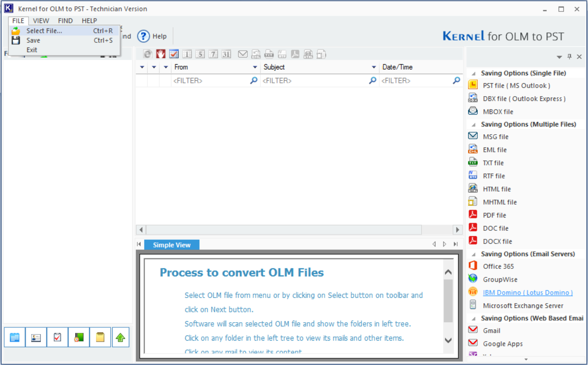Click the PDF toolbar icon above list
Image resolution: width=588 pixels, height=365 pixels.
pyautogui.click(x=295, y=54)
